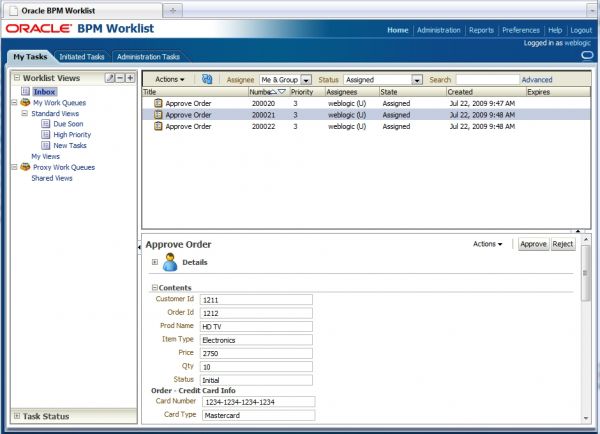Click Created cell 'Jul 22, 2009 9:47 AM'
Image resolution: width=600 pixels, height=434 pixels.
click(482, 103)
